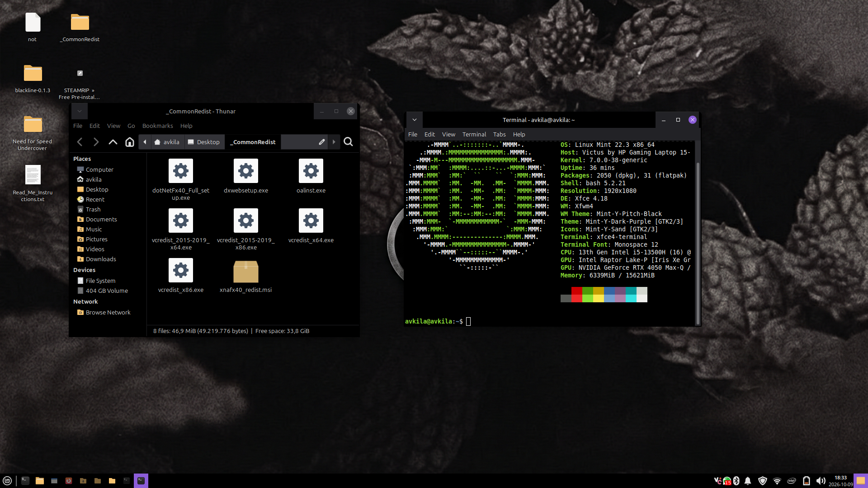
Task: Select dotNetFx40_Full_setup.exe file icon
Action: point(181,171)
